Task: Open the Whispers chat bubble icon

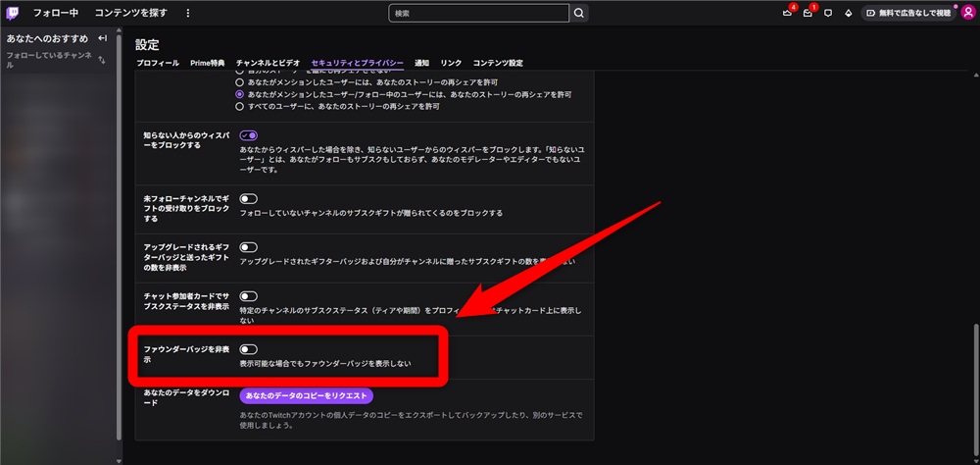Action: [828, 13]
